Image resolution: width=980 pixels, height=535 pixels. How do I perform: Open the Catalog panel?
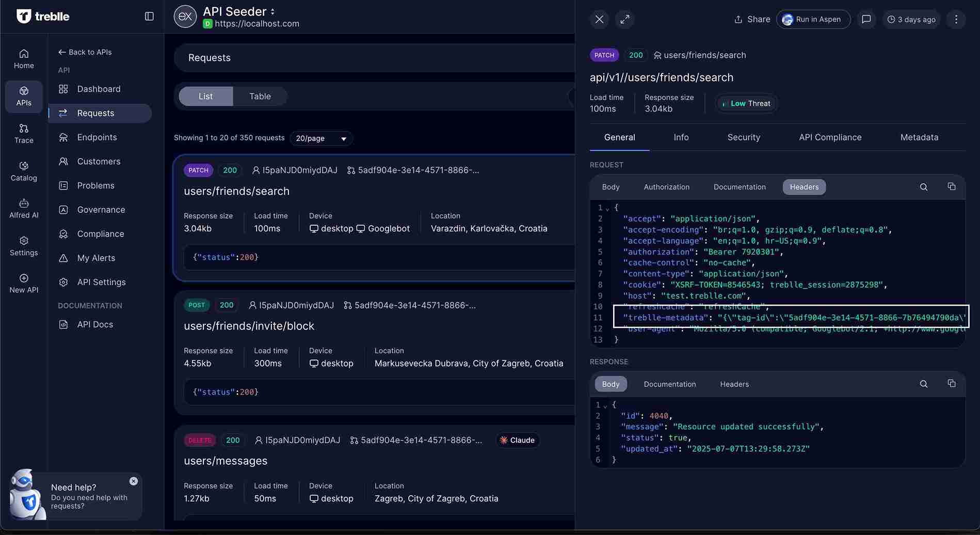(x=24, y=171)
